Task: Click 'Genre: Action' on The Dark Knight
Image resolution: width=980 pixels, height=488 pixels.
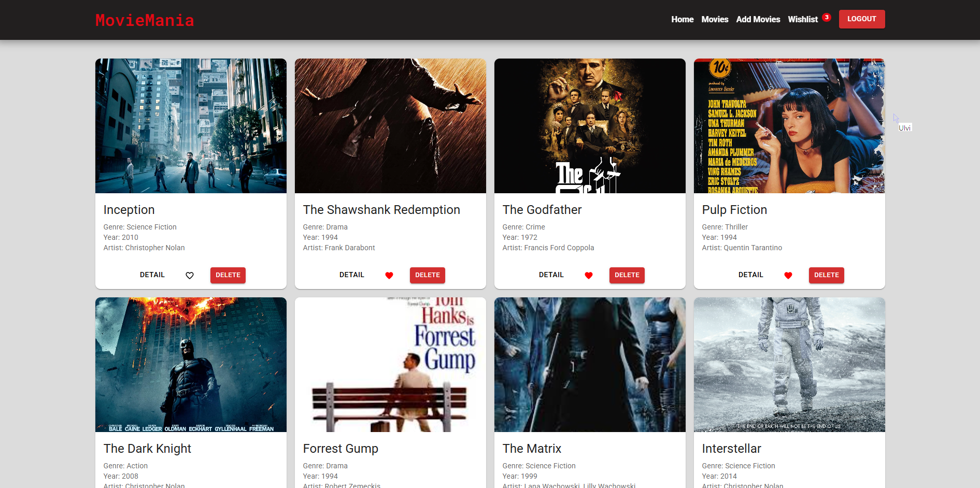Action: pos(125,466)
